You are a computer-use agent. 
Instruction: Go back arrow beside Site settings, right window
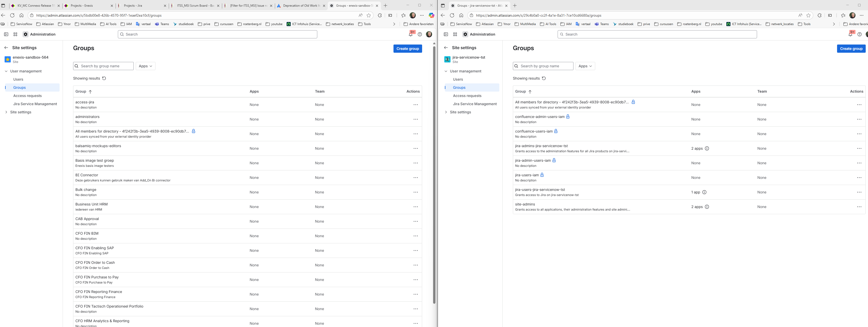pyautogui.click(x=446, y=48)
